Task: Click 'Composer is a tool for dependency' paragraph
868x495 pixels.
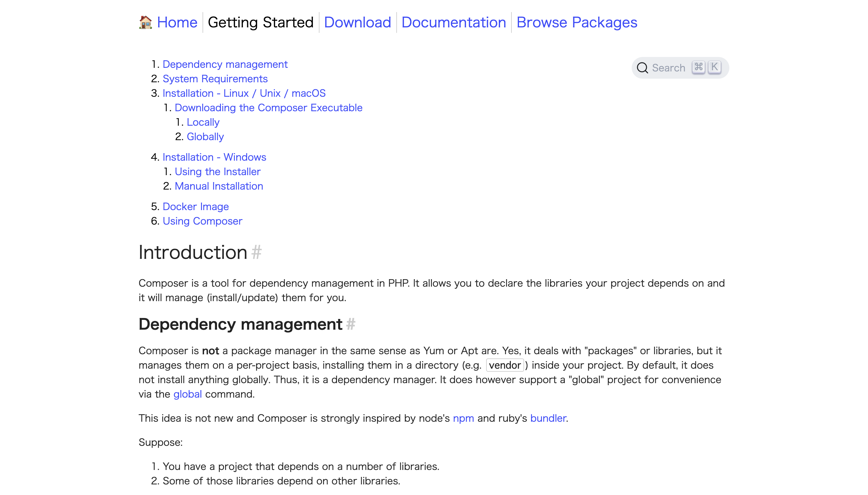Action: coord(432,290)
